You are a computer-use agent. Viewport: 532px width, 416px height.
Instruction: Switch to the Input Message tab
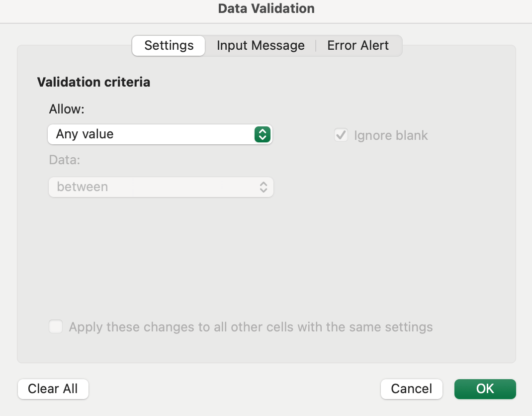[x=261, y=45]
